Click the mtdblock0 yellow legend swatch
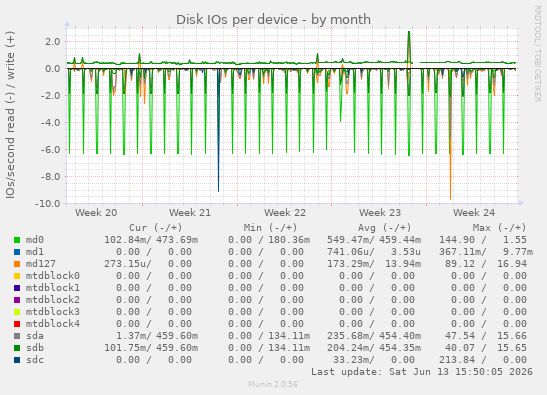The height and width of the screenshot is (395, 547). point(17,276)
